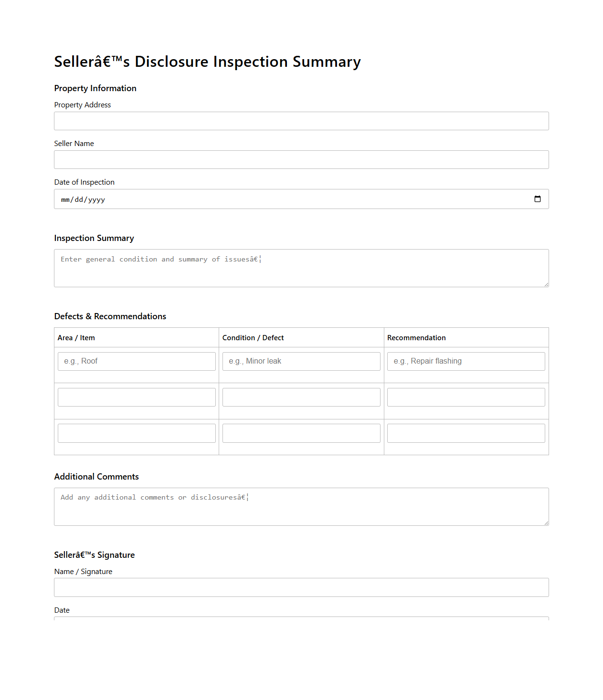The width and height of the screenshot is (603, 700).
Task: Select the third row Area/Item input
Action: (x=136, y=433)
